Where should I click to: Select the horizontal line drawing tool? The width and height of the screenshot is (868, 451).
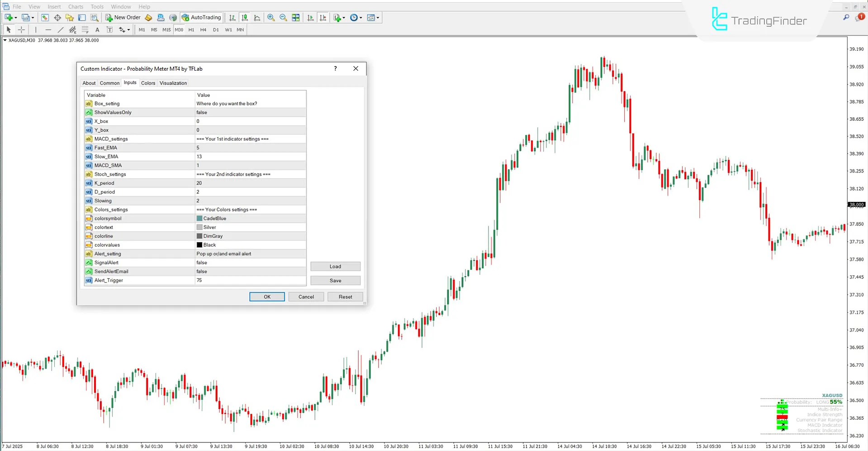click(48, 30)
